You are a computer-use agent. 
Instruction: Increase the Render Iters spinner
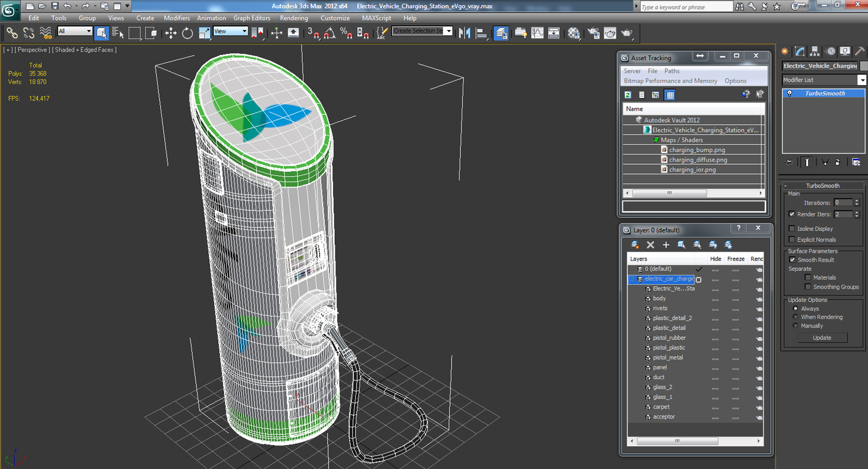tap(857, 212)
